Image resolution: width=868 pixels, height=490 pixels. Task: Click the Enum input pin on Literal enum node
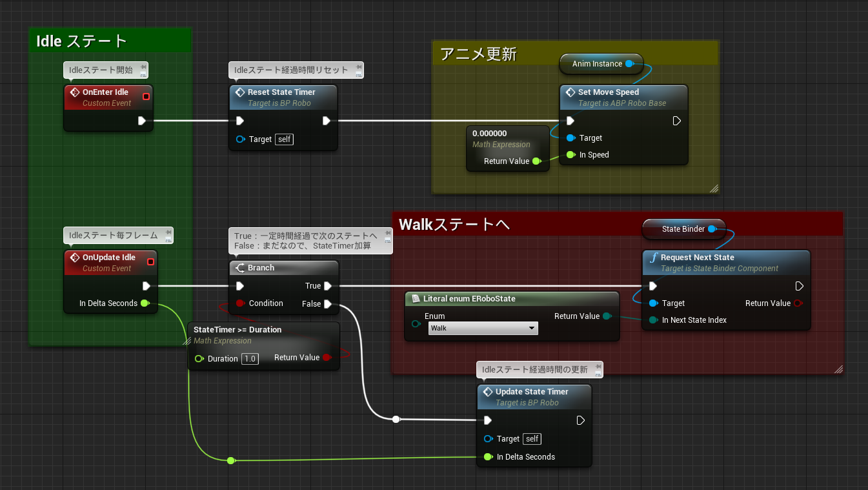(416, 323)
